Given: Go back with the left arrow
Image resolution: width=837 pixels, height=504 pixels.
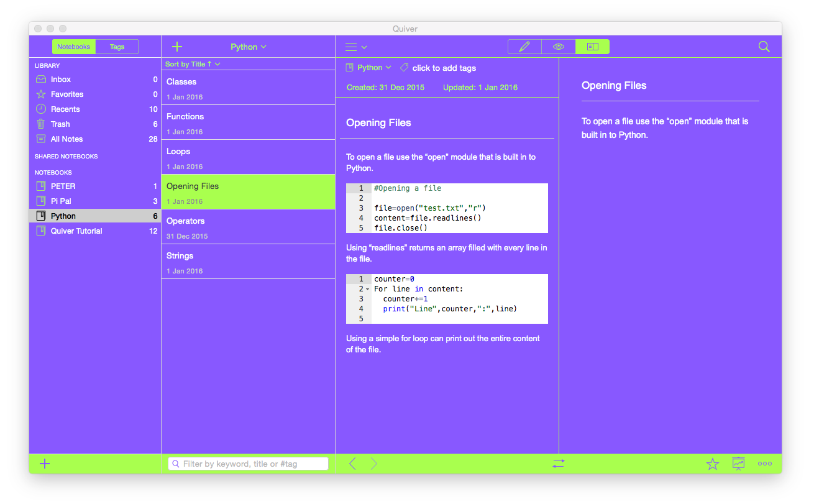Looking at the screenshot, I should [x=352, y=464].
